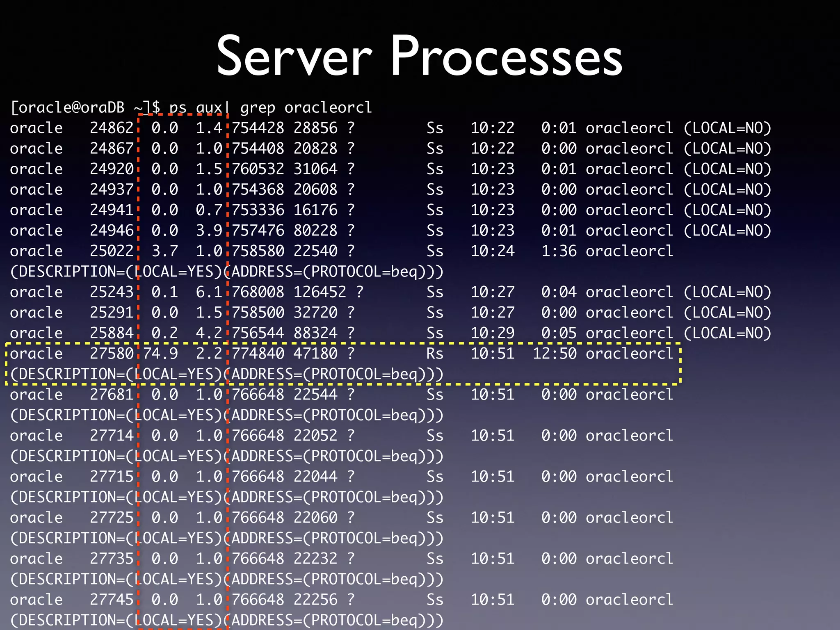
Task: Click '(LOCAL=NO)' on the PID 25884 row
Action: coord(727,333)
